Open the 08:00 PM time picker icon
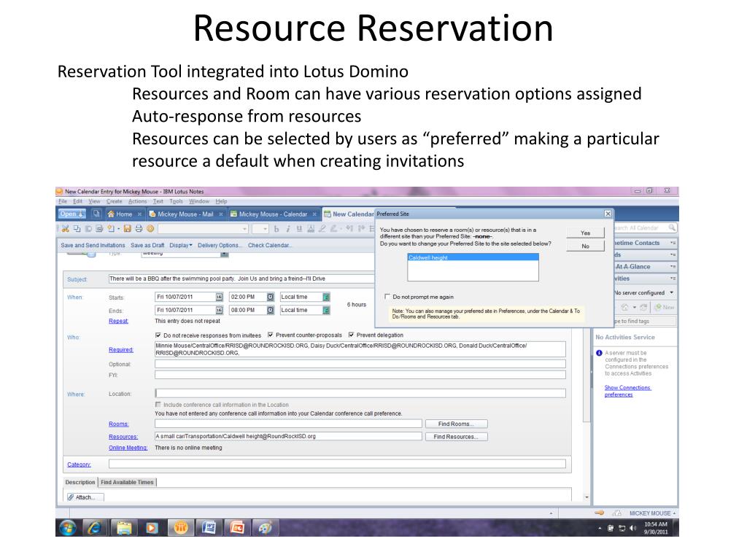The image size is (747, 560). [270, 311]
